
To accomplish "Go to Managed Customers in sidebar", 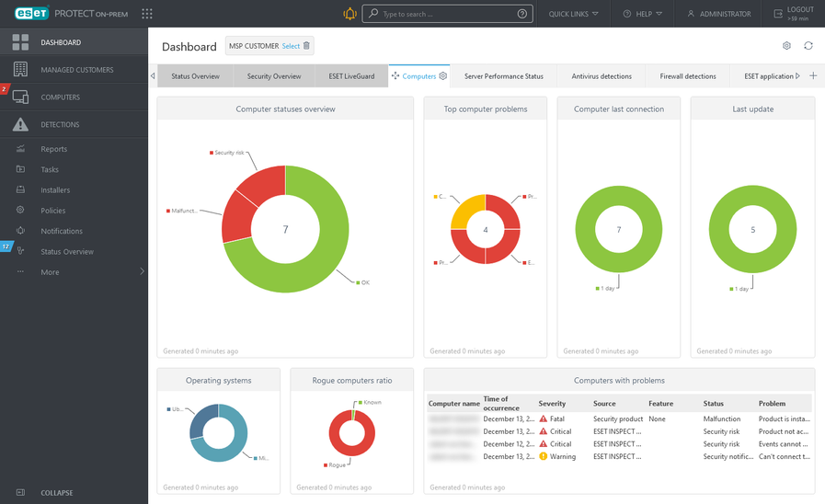I will pyautogui.click(x=76, y=70).
